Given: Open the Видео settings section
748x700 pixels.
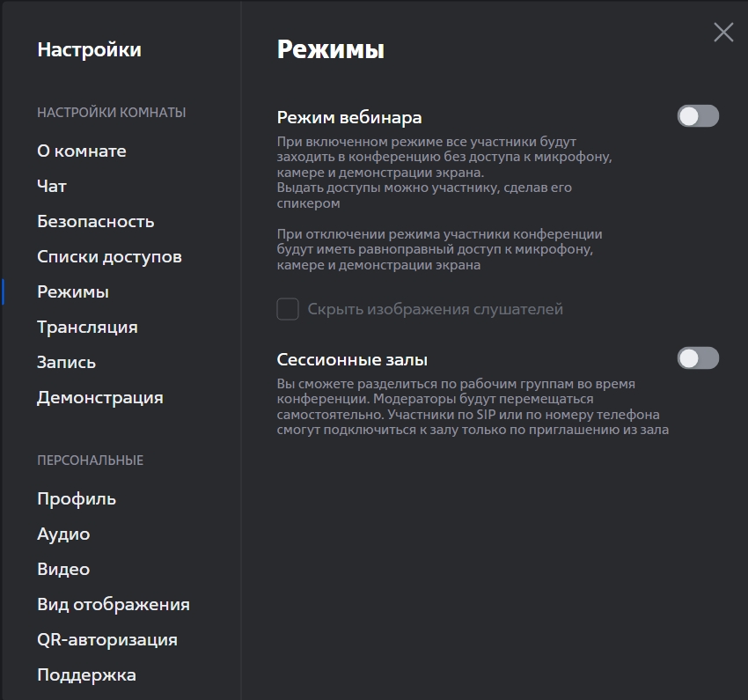Looking at the screenshot, I should click(x=63, y=570).
